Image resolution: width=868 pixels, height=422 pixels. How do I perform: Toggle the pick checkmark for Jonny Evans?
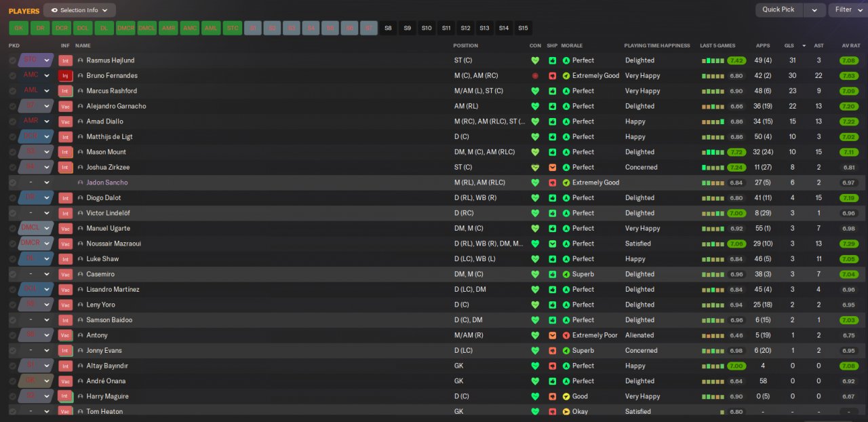tap(12, 351)
